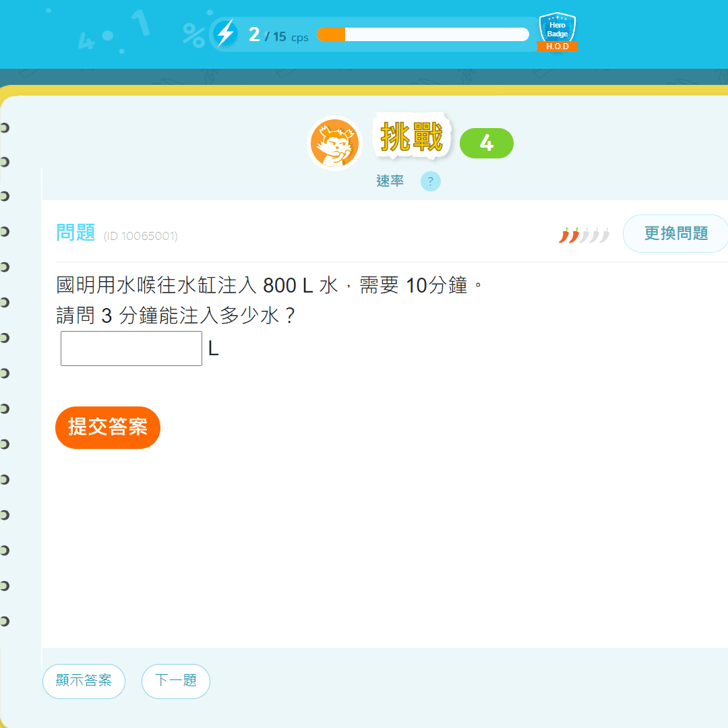
Task: Reveal the solution via 顯示答案
Action: coord(84,681)
